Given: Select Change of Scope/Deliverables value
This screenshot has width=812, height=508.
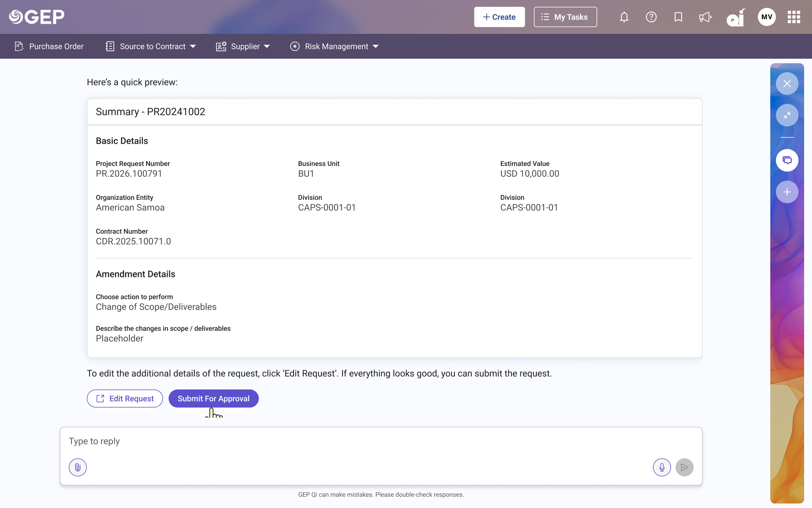Looking at the screenshot, I should [156, 307].
